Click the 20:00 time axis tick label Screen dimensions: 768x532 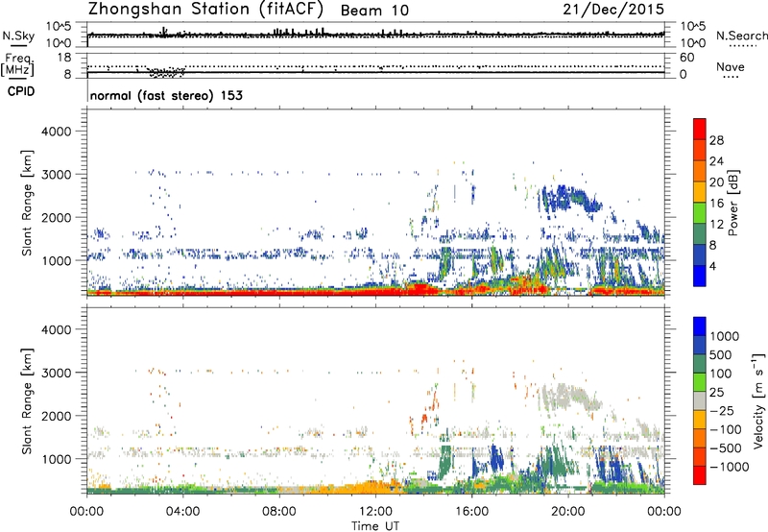568,512
